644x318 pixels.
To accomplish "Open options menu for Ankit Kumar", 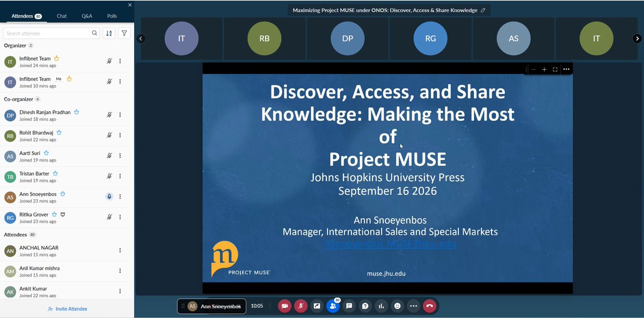I will click(x=120, y=291).
